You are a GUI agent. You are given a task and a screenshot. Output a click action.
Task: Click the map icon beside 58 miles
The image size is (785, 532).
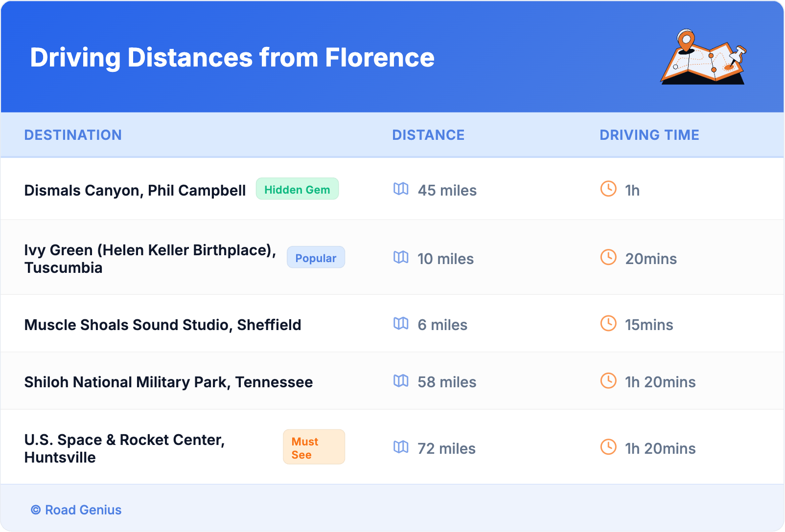[401, 380]
